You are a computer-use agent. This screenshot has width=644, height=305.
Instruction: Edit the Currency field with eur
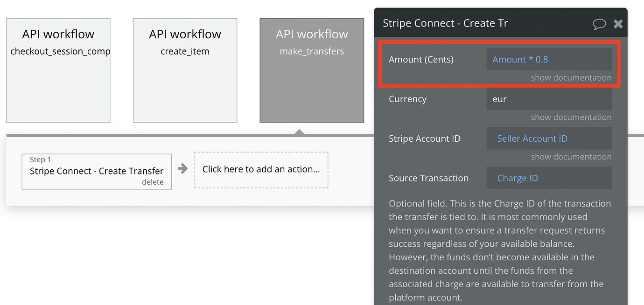(549, 99)
